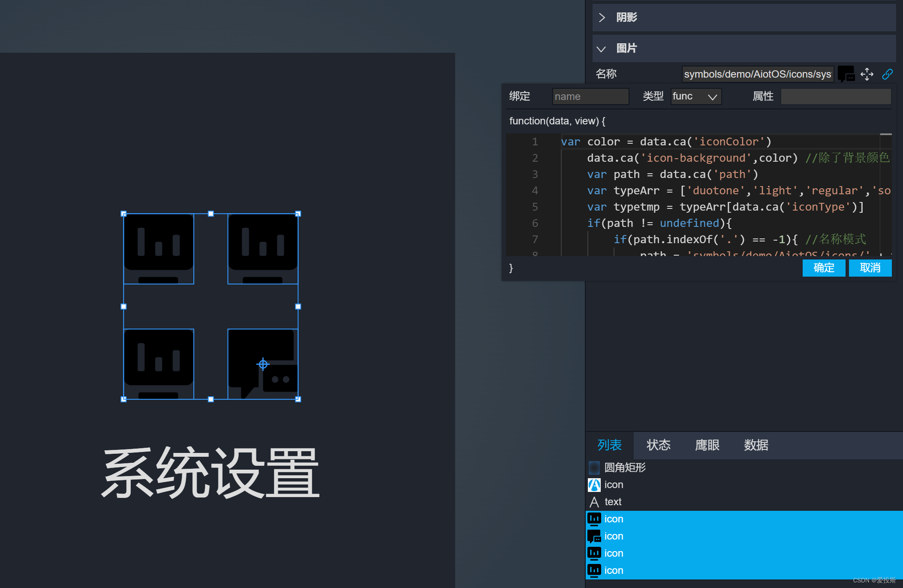
Task: Open the 类型 func dropdown
Action: [x=695, y=96]
